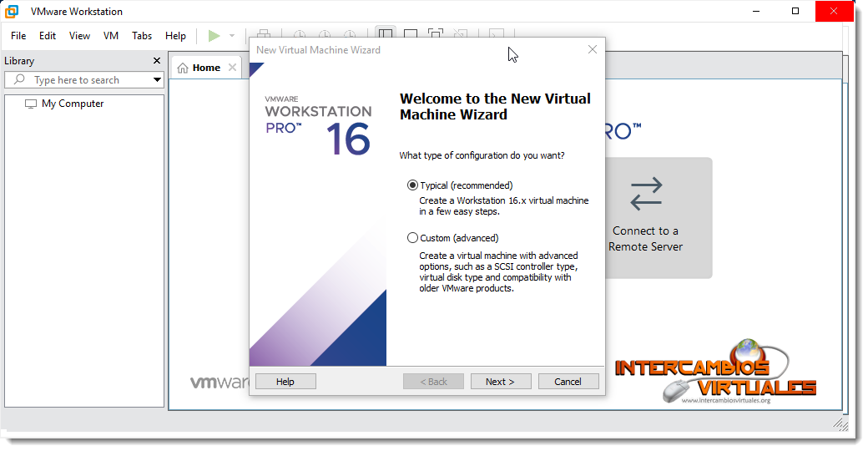Click the green Power On play icon
The height and width of the screenshot is (451, 868).
point(214,36)
